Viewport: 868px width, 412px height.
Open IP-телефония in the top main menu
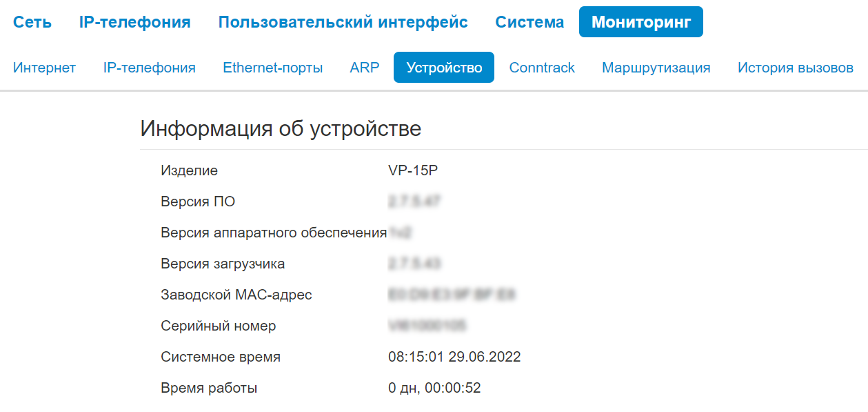point(134,22)
